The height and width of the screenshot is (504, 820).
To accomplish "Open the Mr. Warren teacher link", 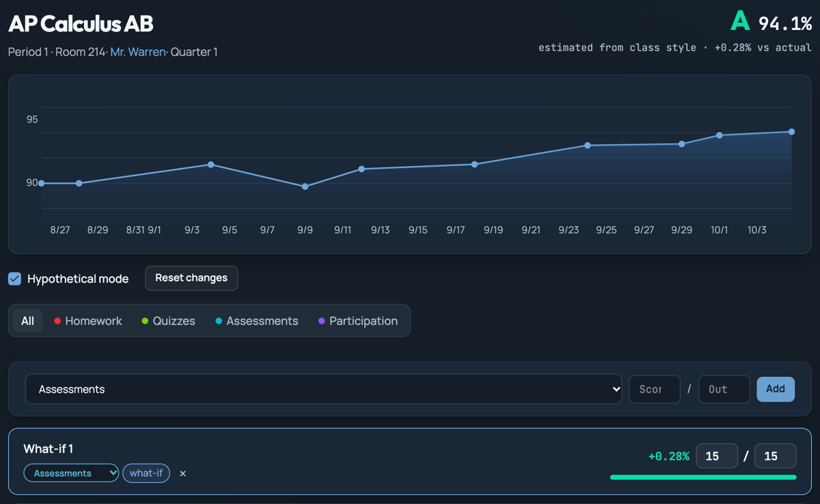I will [138, 52].
